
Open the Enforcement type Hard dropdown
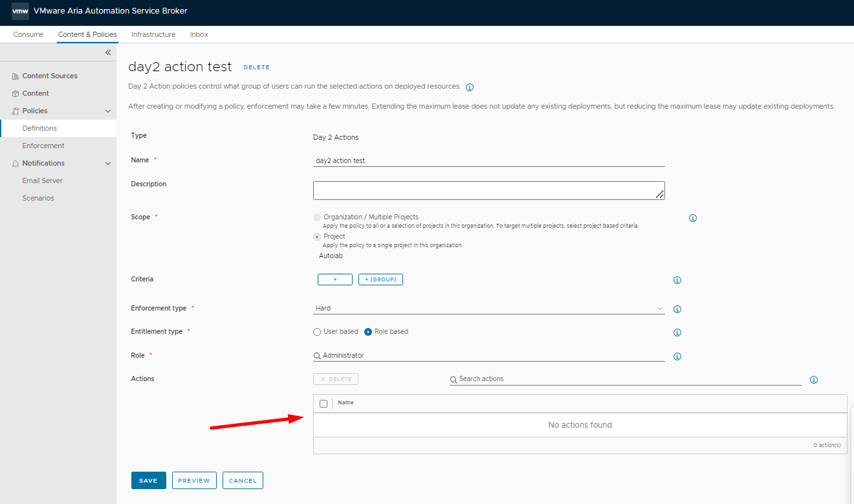[489, 309]
